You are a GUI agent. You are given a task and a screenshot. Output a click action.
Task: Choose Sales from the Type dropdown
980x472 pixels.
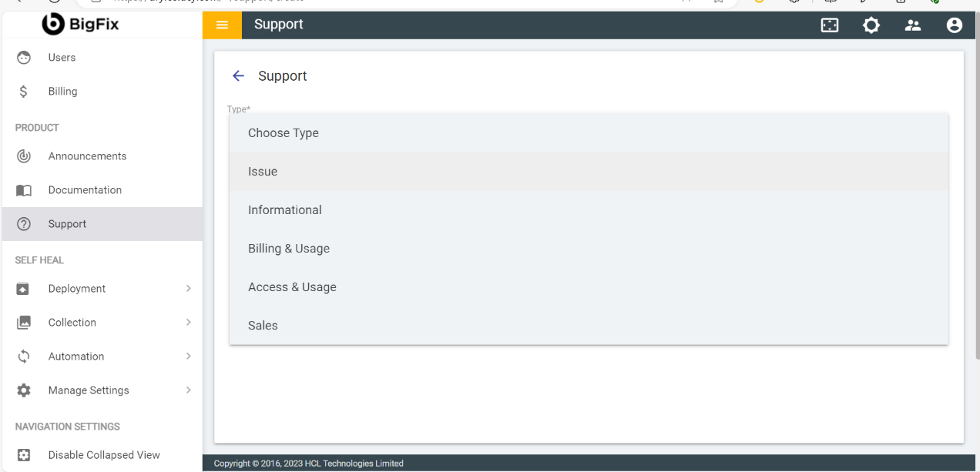click(589, 326)
